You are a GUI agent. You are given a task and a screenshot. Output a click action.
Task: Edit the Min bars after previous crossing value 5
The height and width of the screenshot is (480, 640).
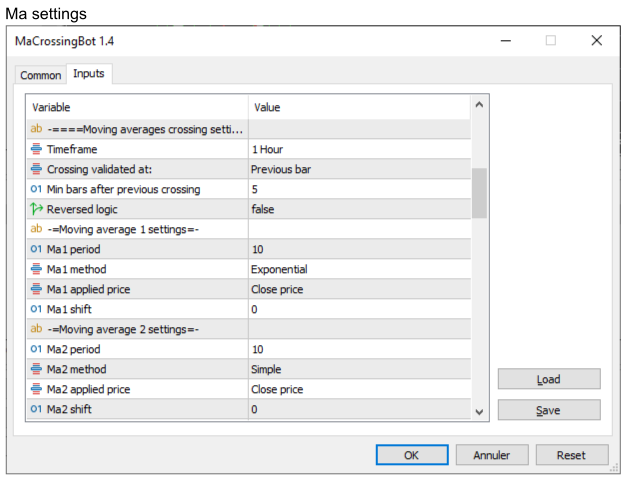[x=359, y=189]
